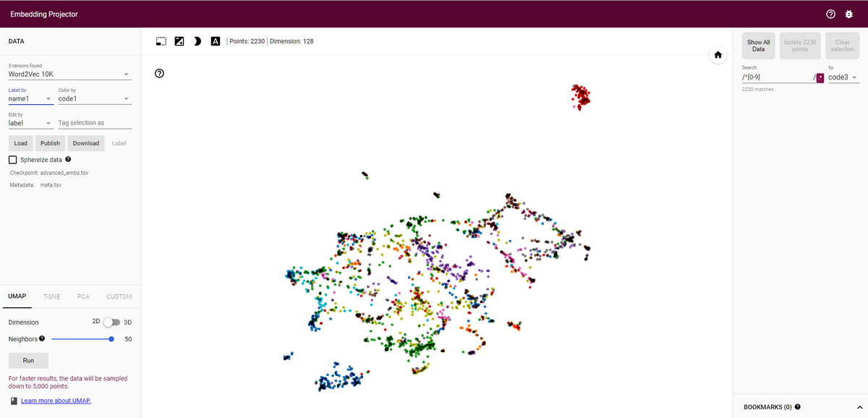Click the 2230 matches text

coord(758,90)
